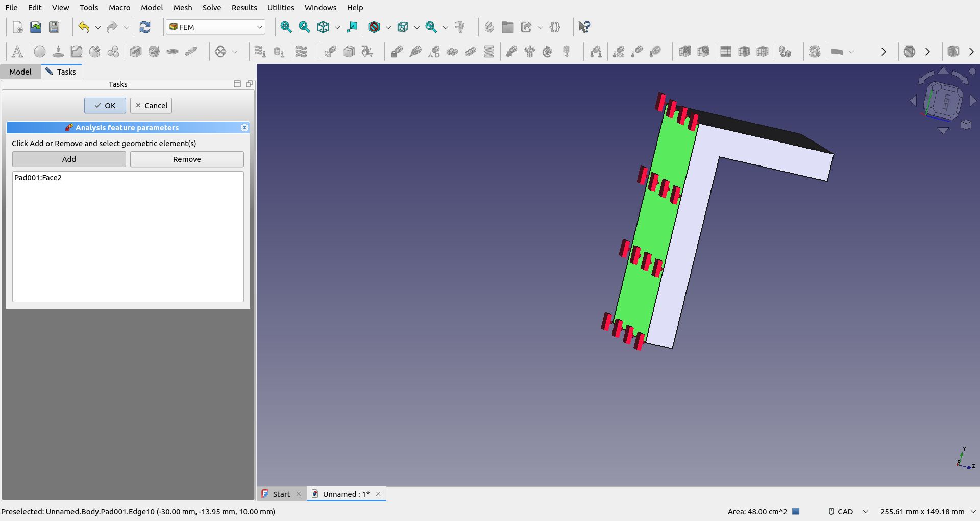
Task: Click the Measure tool icon
Action: point(460,27)
